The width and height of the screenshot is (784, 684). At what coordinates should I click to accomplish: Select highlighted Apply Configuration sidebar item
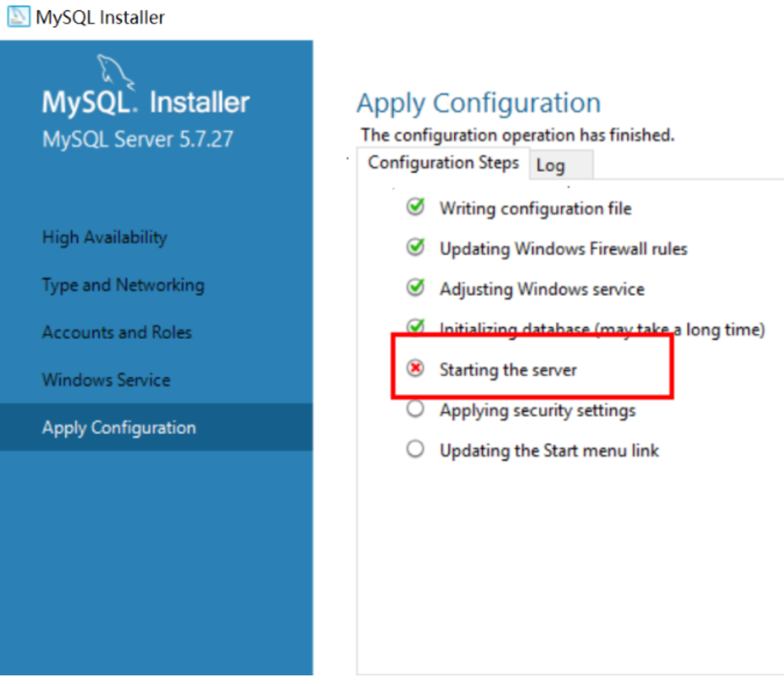[119, 427]
